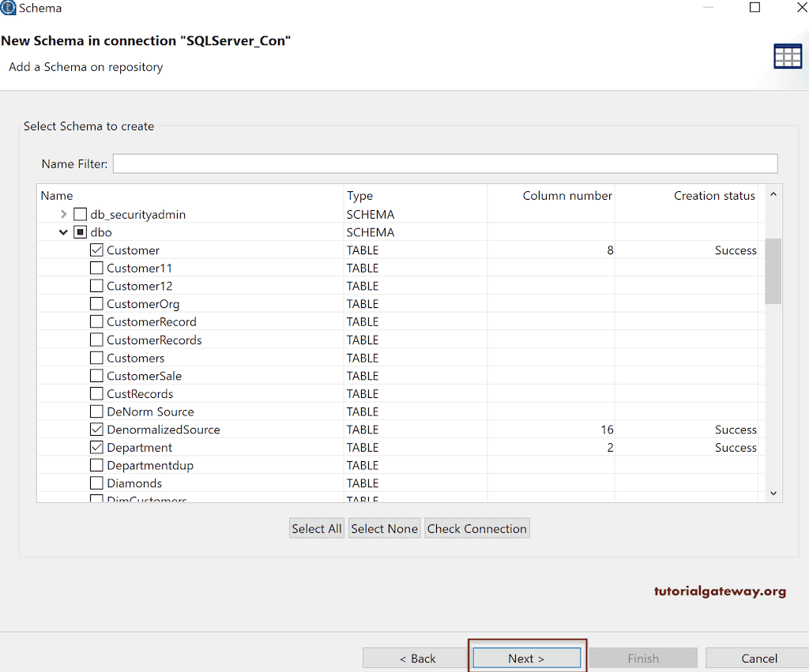Check the Diamonds table

click(96, 482)
